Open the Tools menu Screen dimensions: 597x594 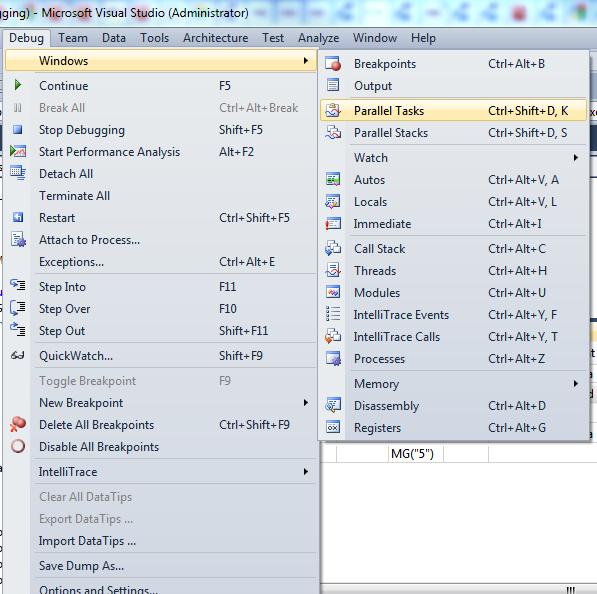[154, 38]
